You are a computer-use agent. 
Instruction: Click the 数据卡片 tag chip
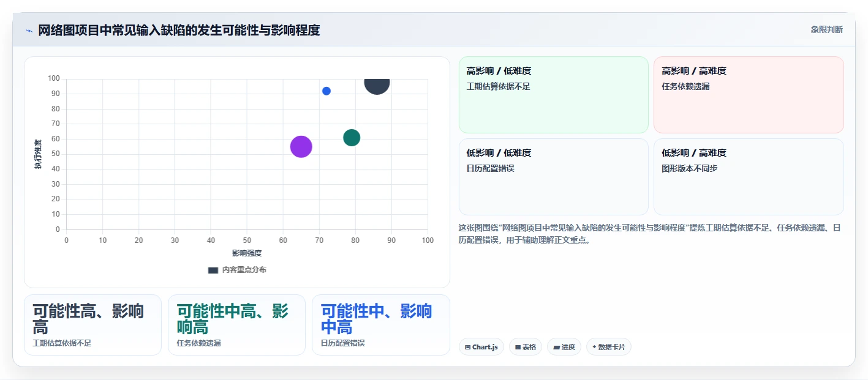coord(609,347)
